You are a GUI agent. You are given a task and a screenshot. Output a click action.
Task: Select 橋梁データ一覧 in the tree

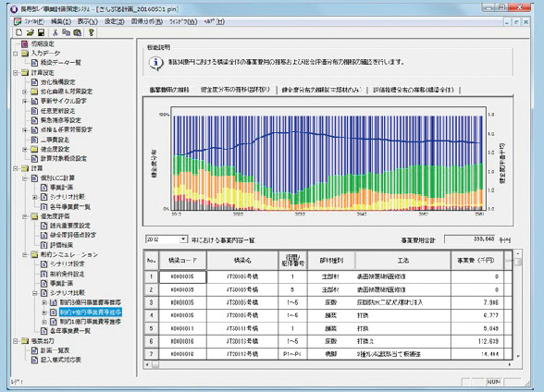[61, 63]
